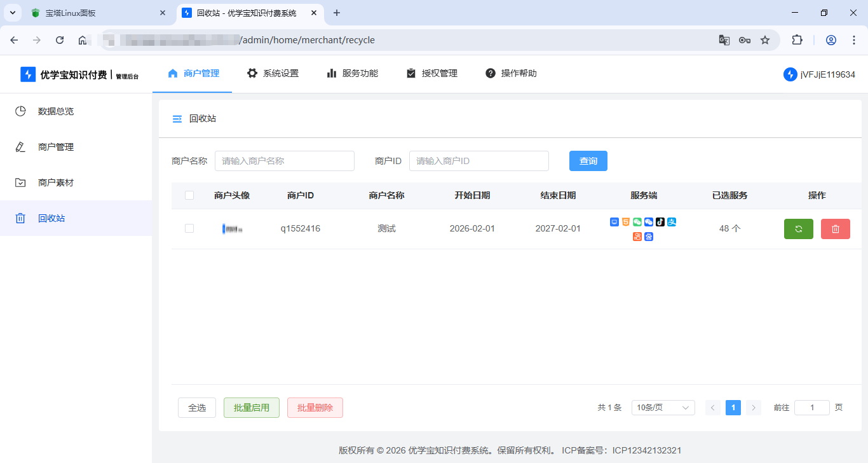
Task: Click inside the 商户ID input field
Action: [x=478, y=161]
